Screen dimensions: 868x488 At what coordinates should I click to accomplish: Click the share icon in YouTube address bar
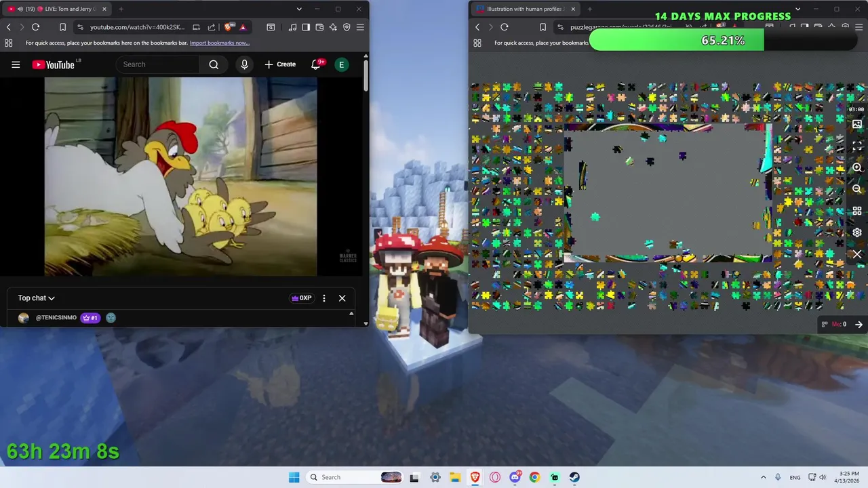pos(211,27)
